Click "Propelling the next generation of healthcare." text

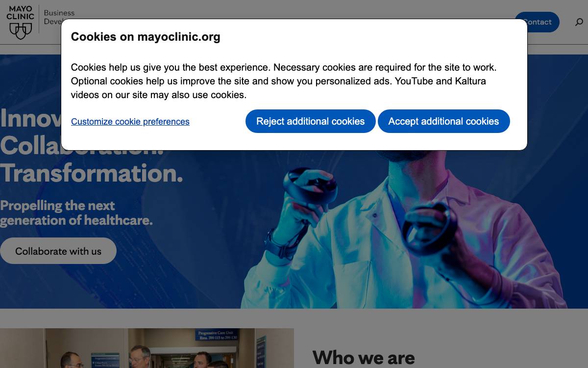pos(76,212)
